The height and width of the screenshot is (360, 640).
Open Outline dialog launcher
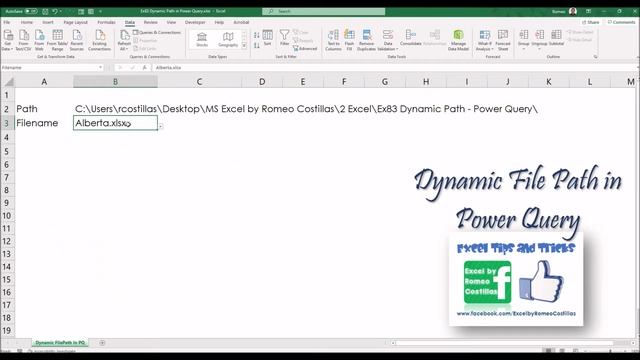(x=596, y=57)
